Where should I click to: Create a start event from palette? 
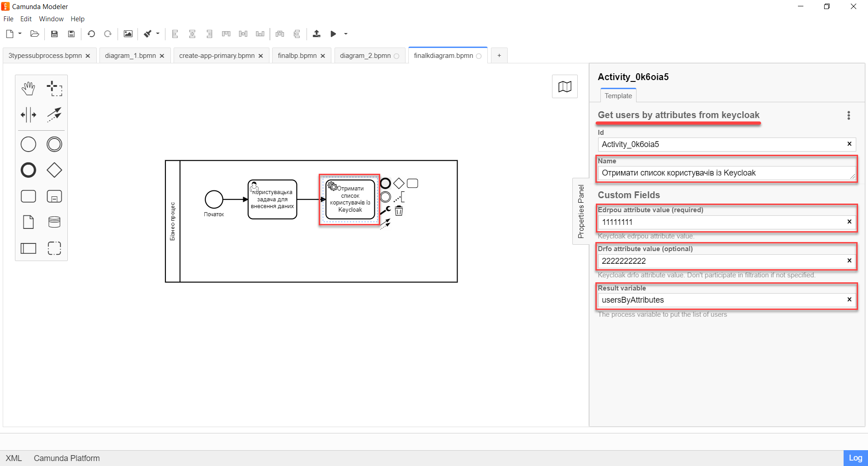pyautogui.click(x=28, y=144)
